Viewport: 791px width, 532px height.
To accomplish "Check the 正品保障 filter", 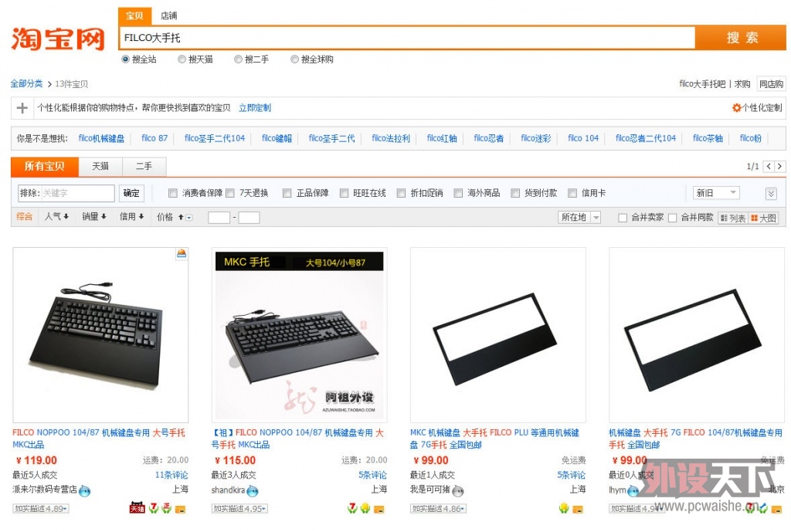I will point(287,193).
